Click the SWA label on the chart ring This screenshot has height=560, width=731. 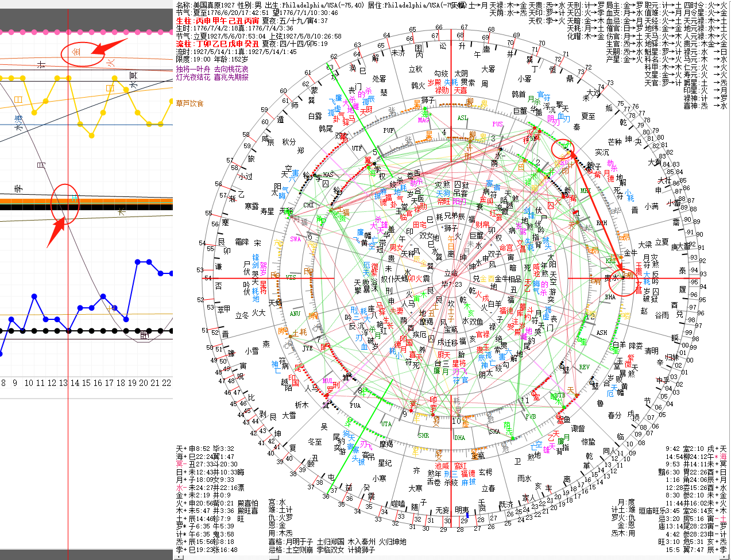[295, 239]
